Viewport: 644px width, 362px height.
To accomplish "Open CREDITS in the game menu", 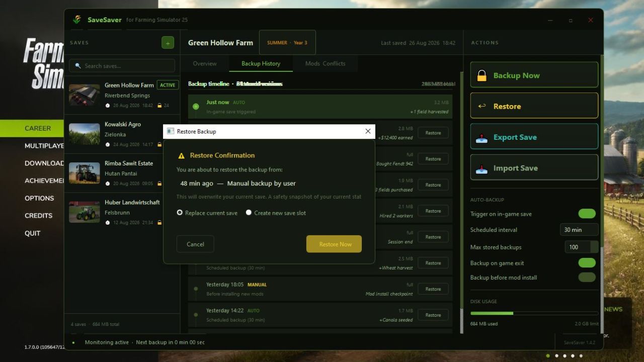I will pos(39,216).
